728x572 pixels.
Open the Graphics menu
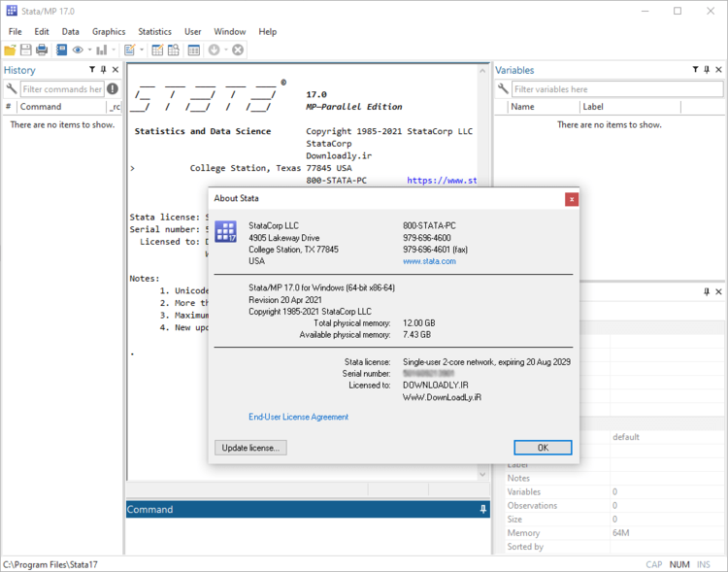coord(109,31)
